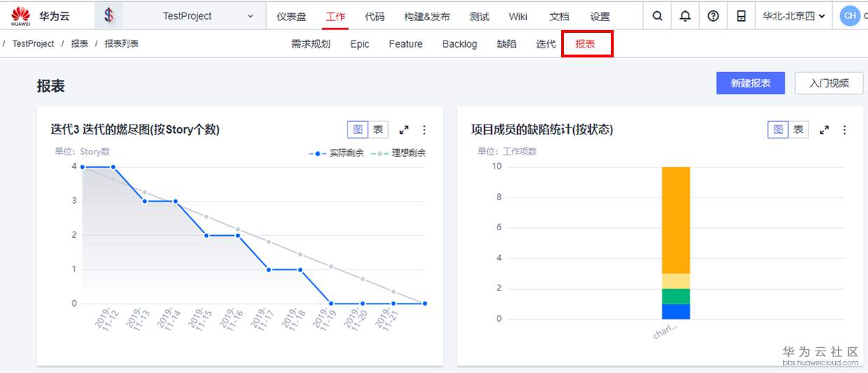Open the notifications bell icon
The width and height of the screenshot is (868, 373).
(685, 16)
